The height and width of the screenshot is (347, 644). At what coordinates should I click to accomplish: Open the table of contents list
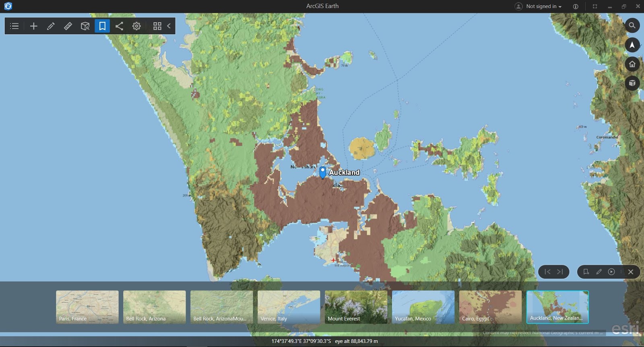point(14,26)
